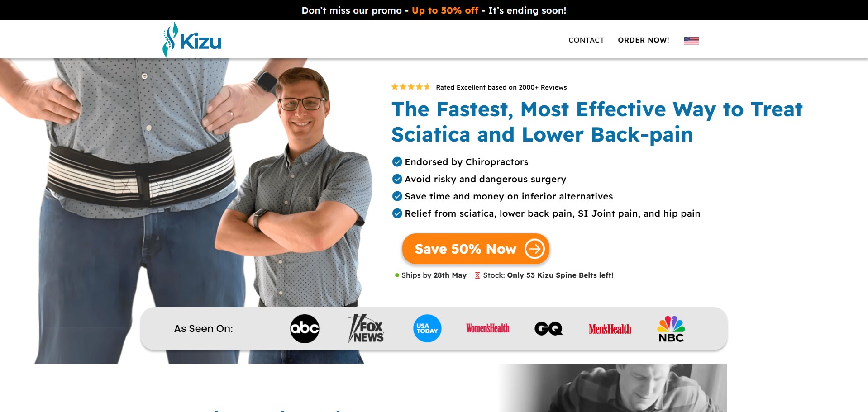Open the CONTACT menu item

tap(586, 40)
